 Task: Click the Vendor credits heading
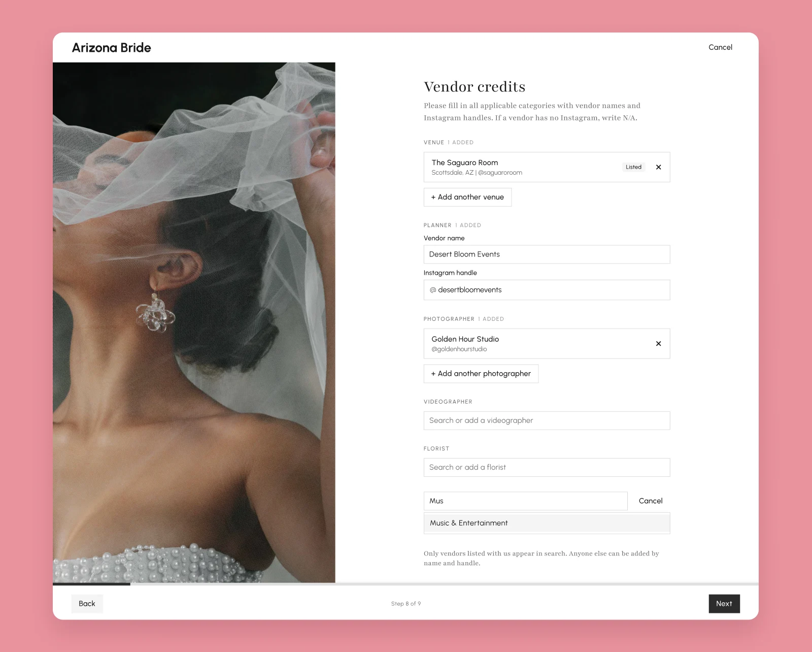pyautogui.click(x=475, y=87)
